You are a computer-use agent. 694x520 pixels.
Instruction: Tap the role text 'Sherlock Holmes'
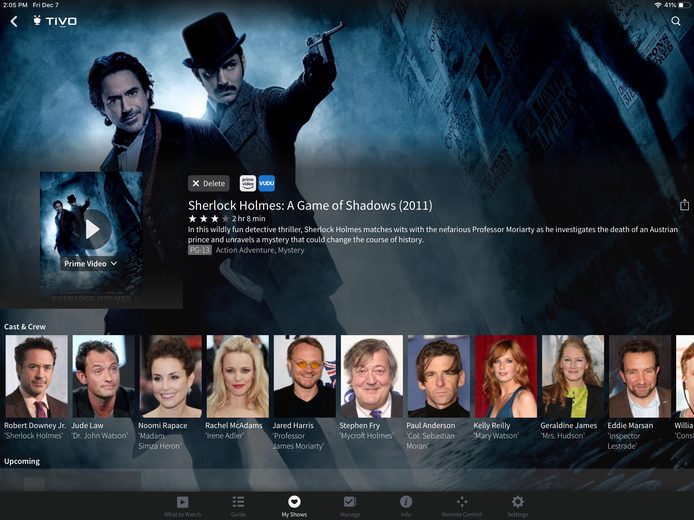(x=34, y=436)
